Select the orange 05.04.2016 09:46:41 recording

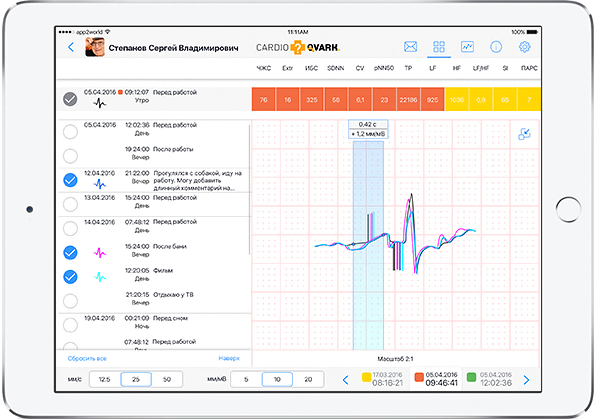[x=436, y=379]
